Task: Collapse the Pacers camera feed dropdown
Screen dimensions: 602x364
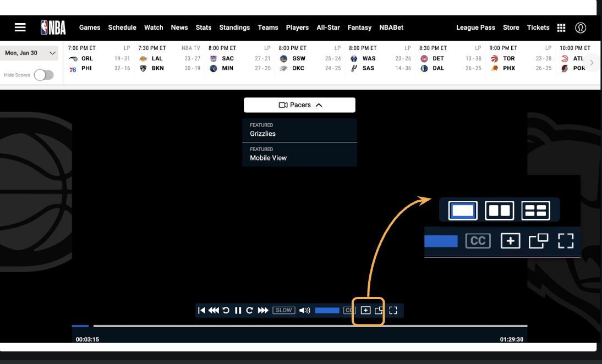Action: tap(299, 104)
